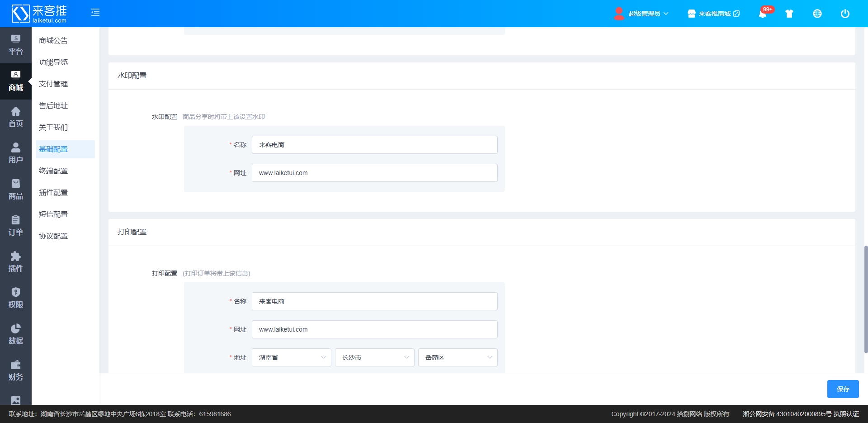The image size is (868, 423).
Task: Select 支付管理 in the submenu
Action: point(53,84)
